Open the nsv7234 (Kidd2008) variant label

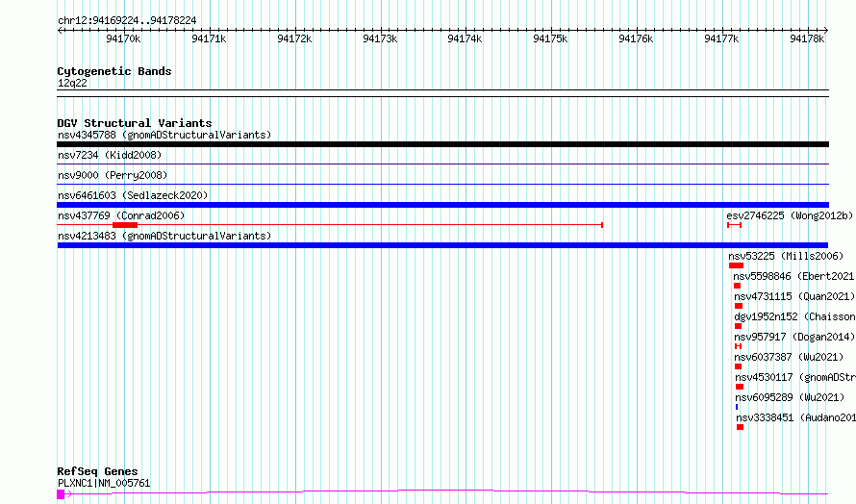pos(110,155)
